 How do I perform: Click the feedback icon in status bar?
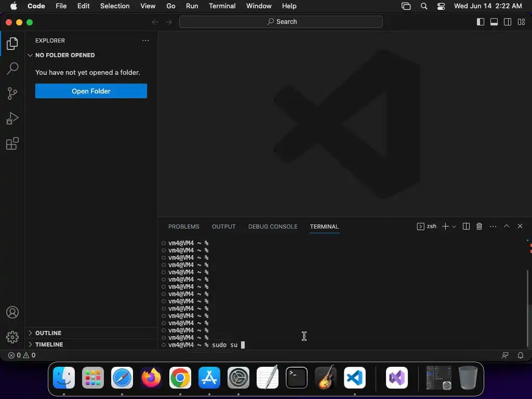pos(505,355)
